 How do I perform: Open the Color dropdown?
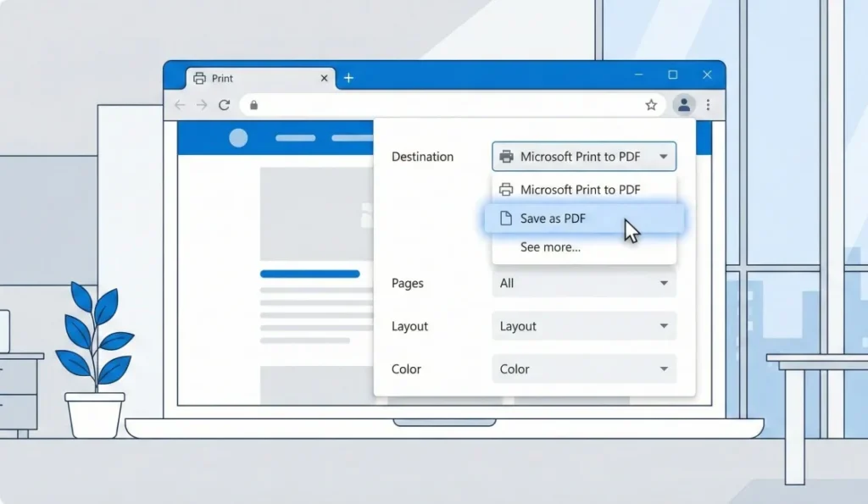(584, 369)
